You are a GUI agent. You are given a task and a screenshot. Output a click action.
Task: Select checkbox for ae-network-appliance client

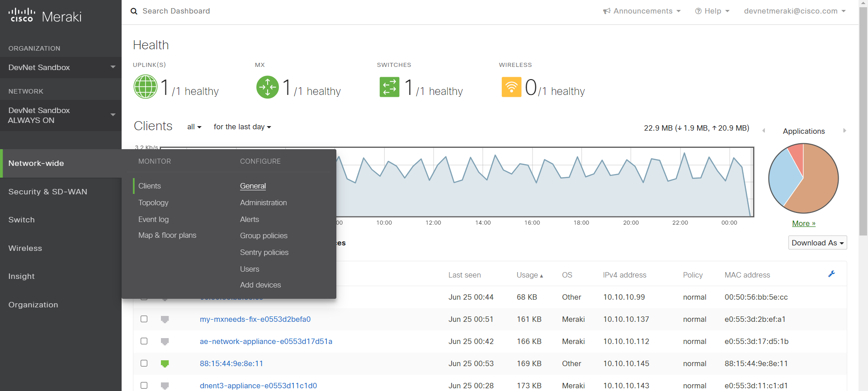click(144, 341)
